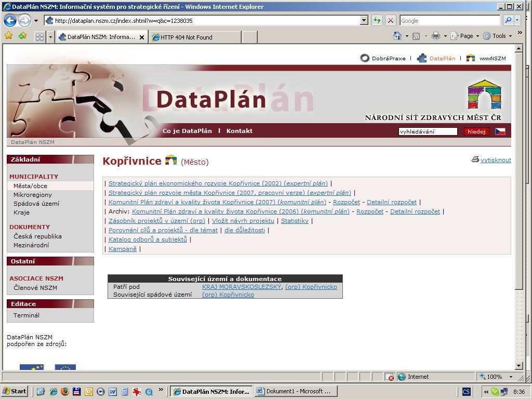532x399 pixels.
Task: Expand the address bar history dropdown
Action: pos(364,21)
